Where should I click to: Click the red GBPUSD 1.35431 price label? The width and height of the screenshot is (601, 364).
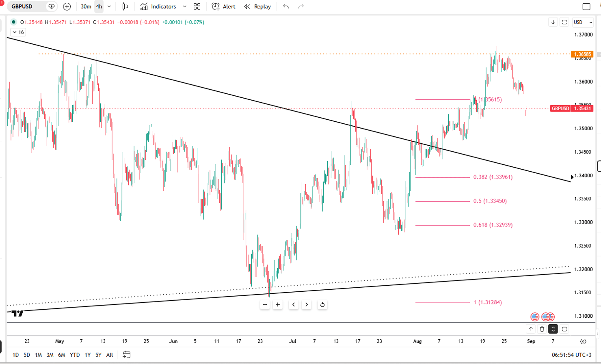pos(572,108)
